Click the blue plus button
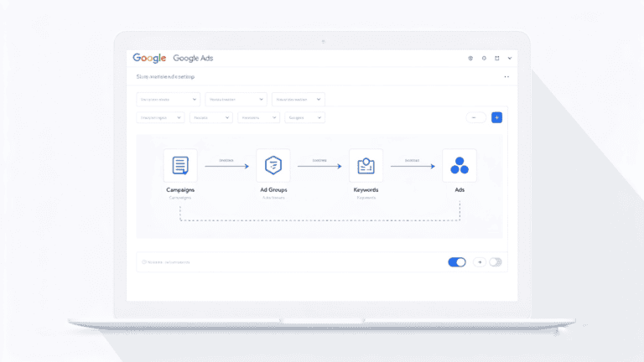Image resolution: width=644 pixels, height=362 pixels. 497,118
